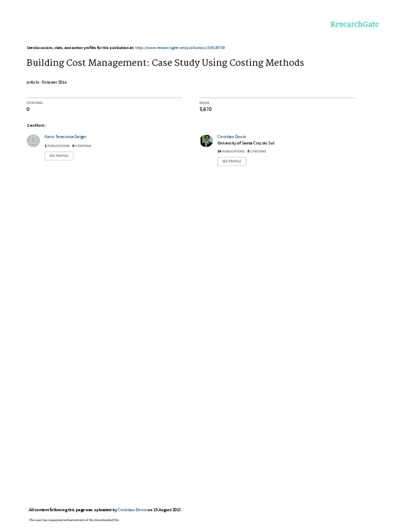Click SEE PROFILE under Christian Donin
Viewport: 399px width, 532px height.
pyautogui.click(x=232, y=161)
